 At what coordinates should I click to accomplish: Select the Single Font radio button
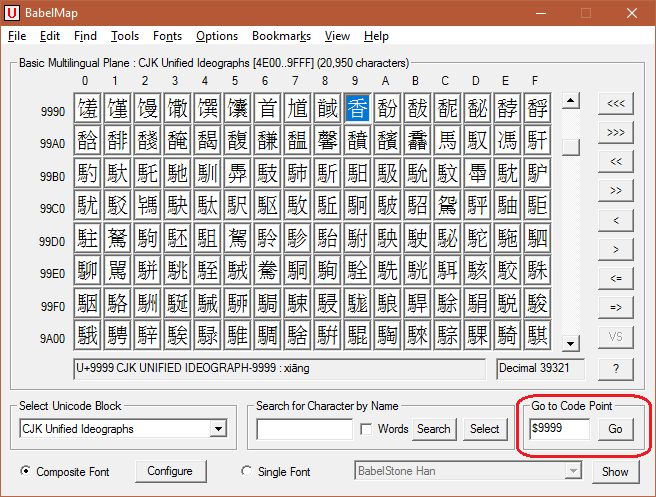[x=246, y=471]
